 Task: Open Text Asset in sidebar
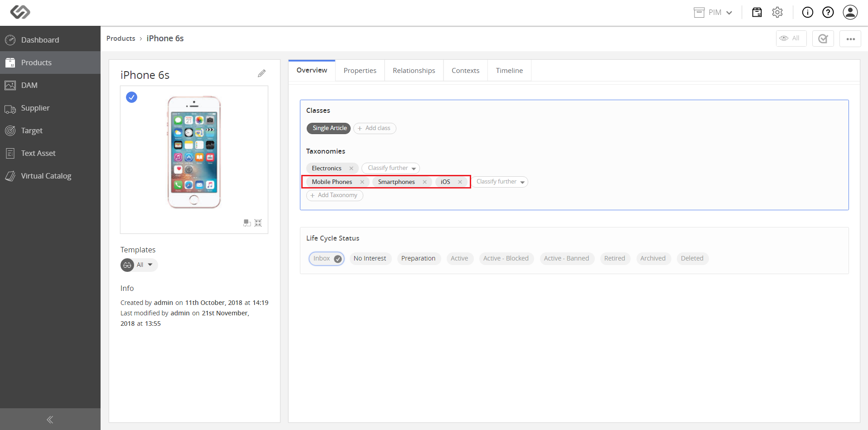(x=50, y=153)
